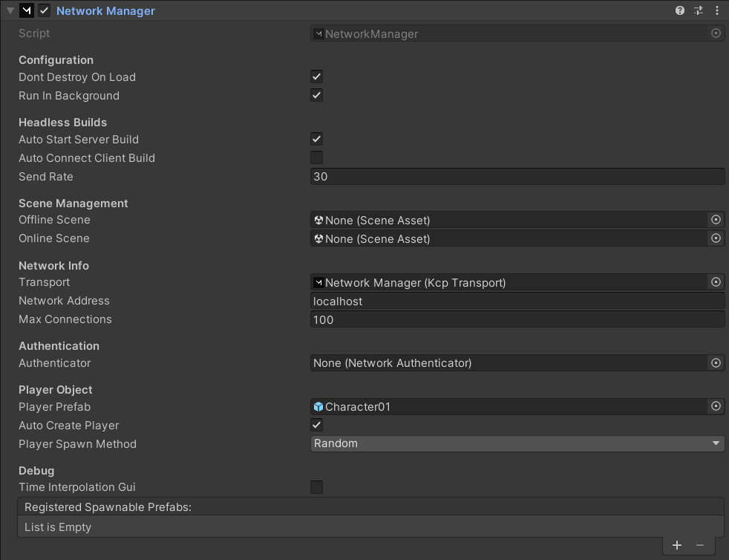This screenshot has width=729, height=560.
Task: Open the Player Spawn Method dropdown
Action: pyautogui.click(x=517, y=443)
